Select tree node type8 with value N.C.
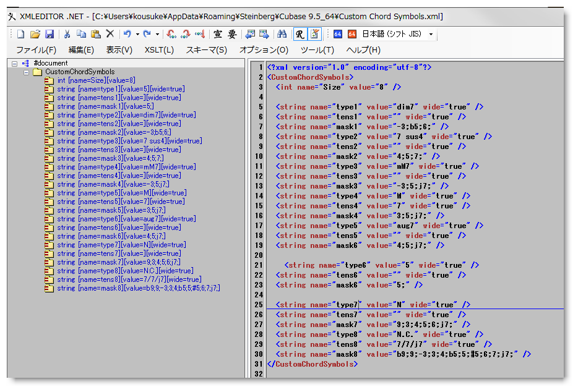The height and width of the screenshot is (392, 578). click(126, 271)
